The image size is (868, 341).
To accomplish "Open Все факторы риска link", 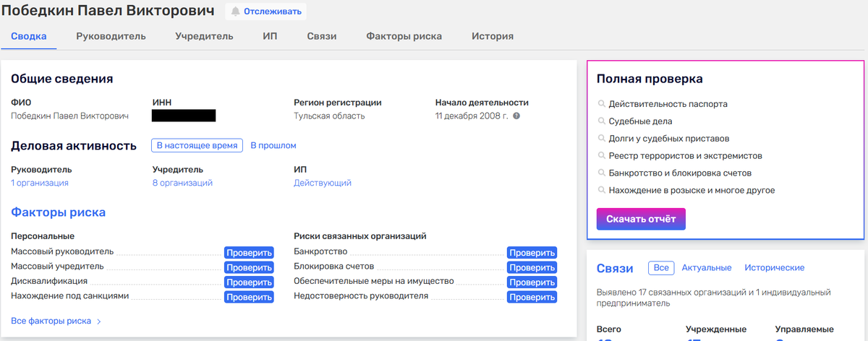I will click(51, 321).
